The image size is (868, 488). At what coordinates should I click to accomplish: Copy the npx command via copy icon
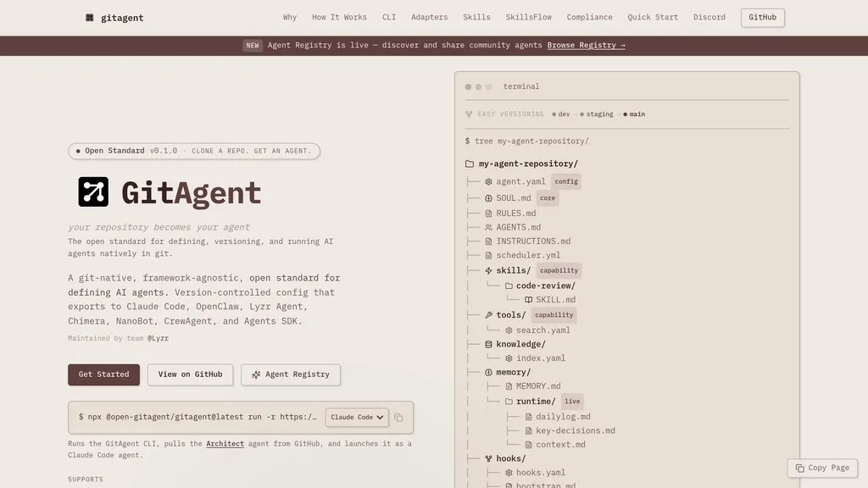pyautogui.click(x=398, y=417)
